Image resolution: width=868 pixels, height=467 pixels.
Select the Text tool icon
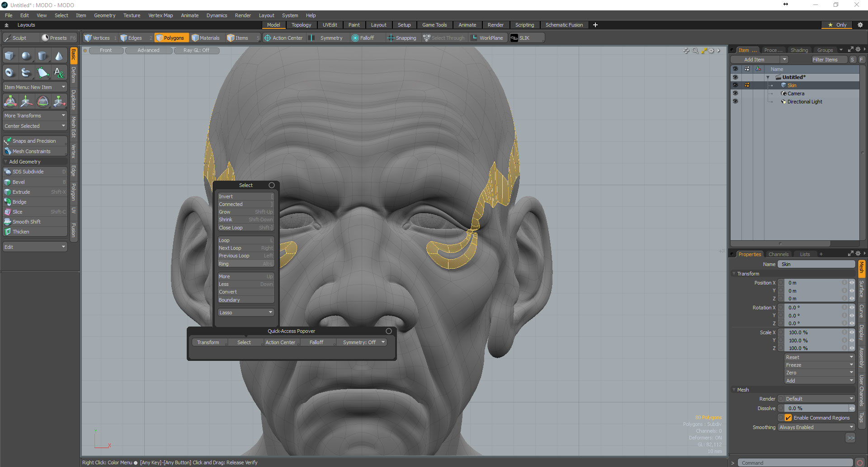click(59, 72)
